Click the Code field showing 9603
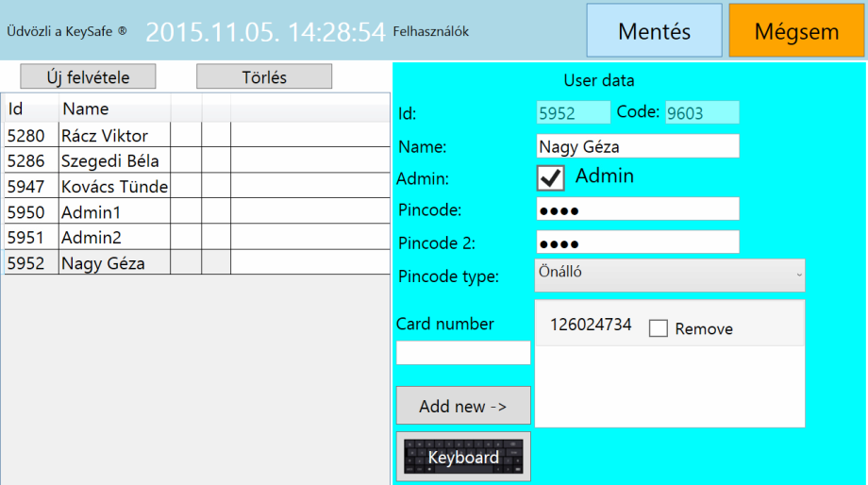 (702, 112)
